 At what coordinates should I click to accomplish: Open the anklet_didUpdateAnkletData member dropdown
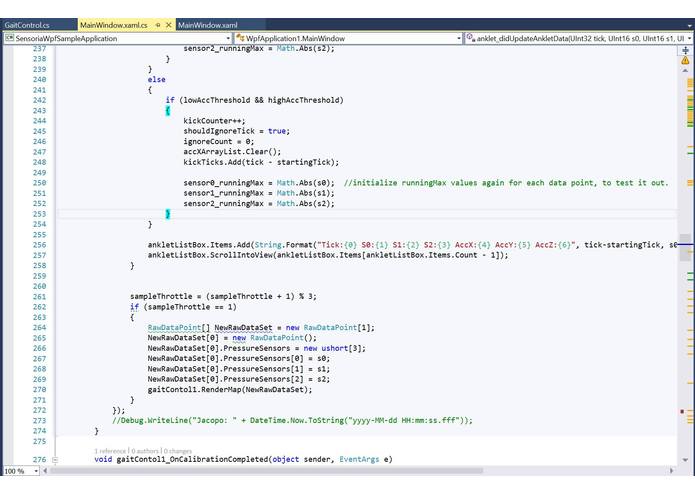689,39
